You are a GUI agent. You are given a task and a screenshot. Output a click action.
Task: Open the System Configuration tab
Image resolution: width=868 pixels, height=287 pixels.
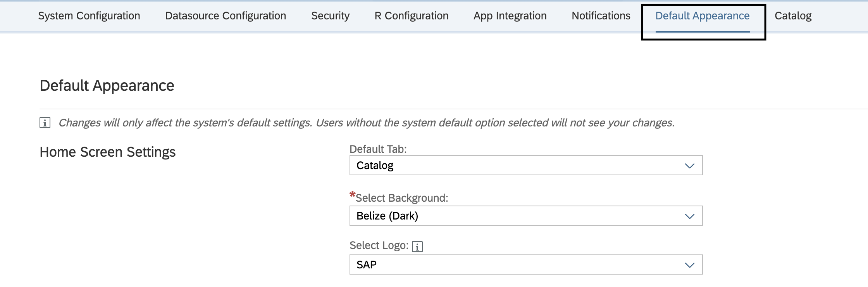(89, 16)
